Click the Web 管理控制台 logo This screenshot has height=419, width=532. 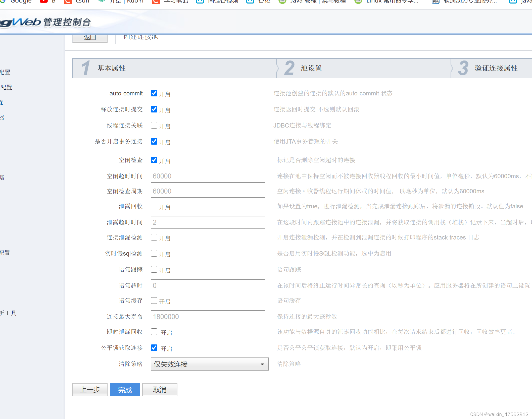pos(45,23)
